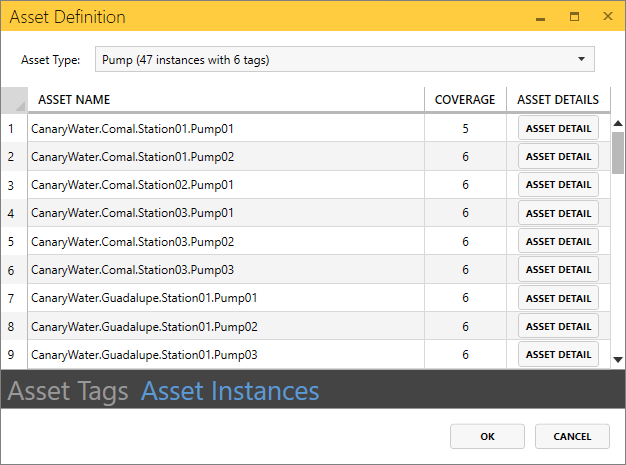The image size is (626, 465).
Task: Select all rows via grid corner cell
Action: (14, 100)
